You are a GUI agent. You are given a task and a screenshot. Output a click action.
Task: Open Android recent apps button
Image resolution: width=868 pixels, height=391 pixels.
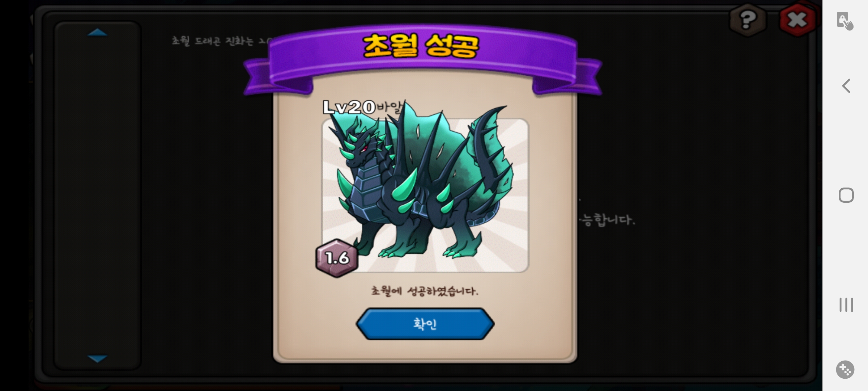tap(846, 305)
